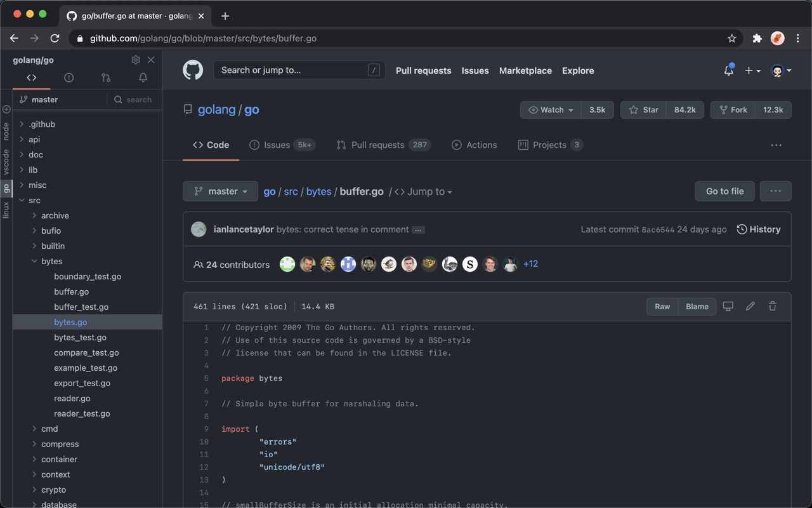This screenshot has height=508, width=812.
Task: Open the user avatar menu
Action: point(781,70)
